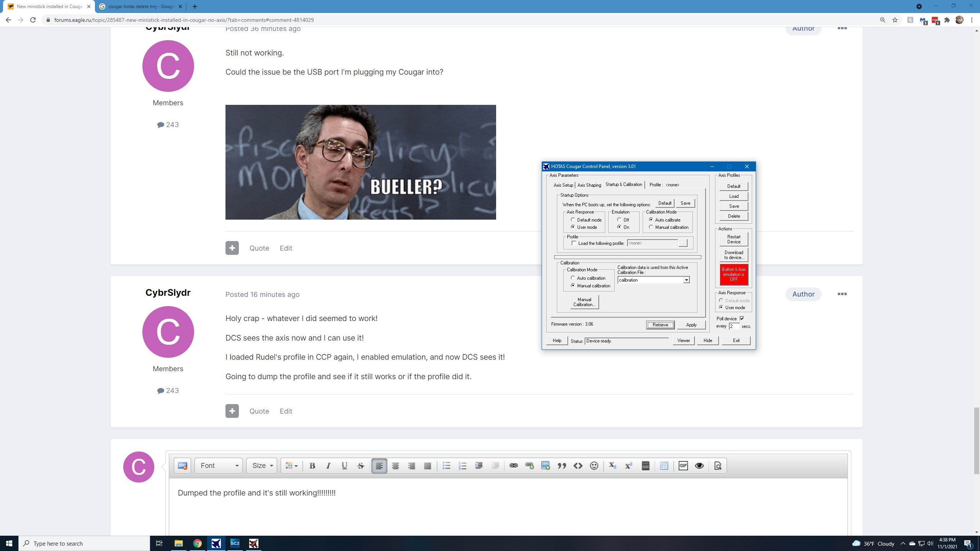Toggle italic formatting
This screenshot has height=551, width=980.
coord(328,466)
